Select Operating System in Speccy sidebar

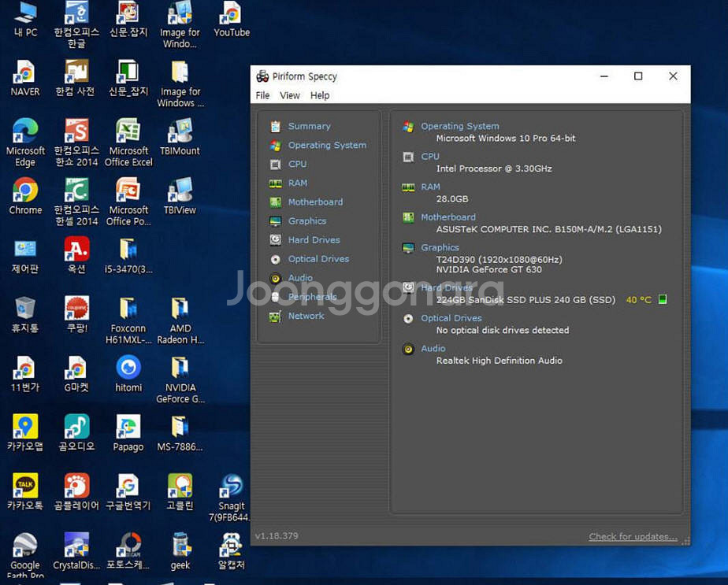(x=327, y=145)
